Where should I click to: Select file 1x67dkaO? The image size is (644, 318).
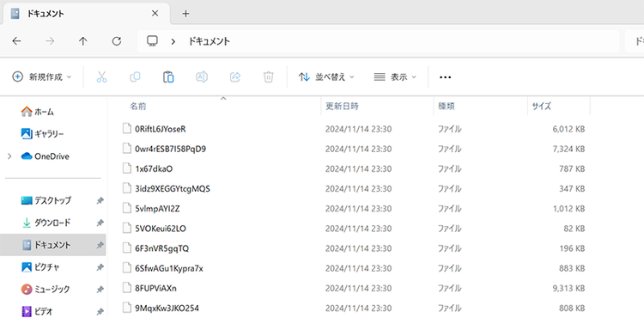click(154, 168)
